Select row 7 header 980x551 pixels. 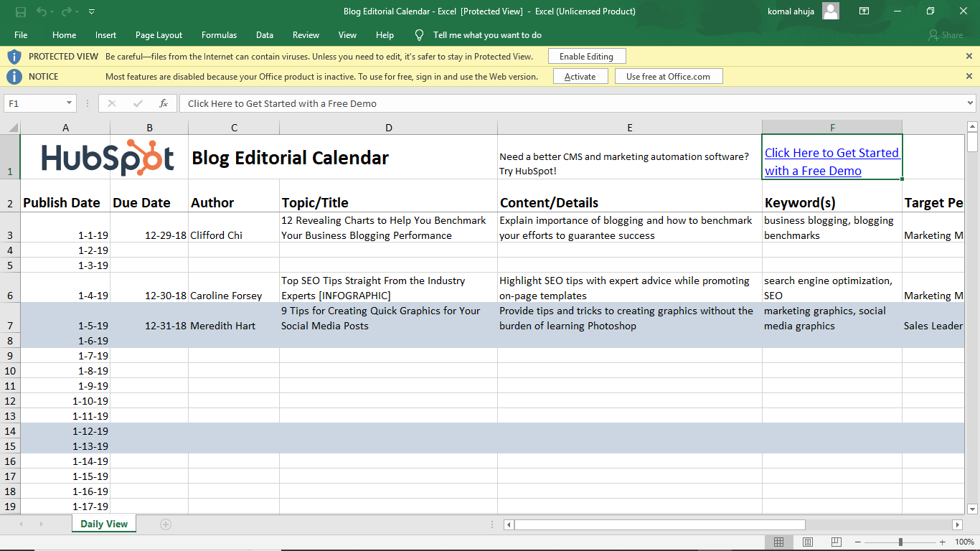tap(10, 326)
